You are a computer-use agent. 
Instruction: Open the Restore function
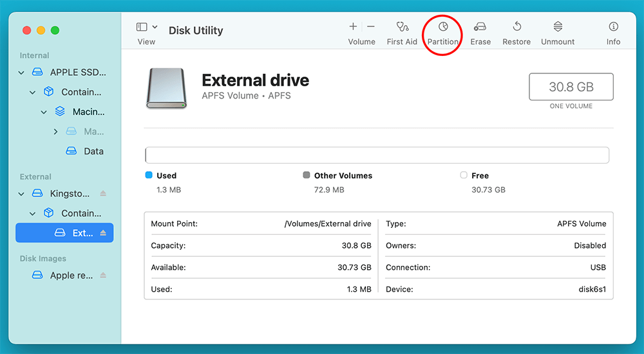coord(516,28)
